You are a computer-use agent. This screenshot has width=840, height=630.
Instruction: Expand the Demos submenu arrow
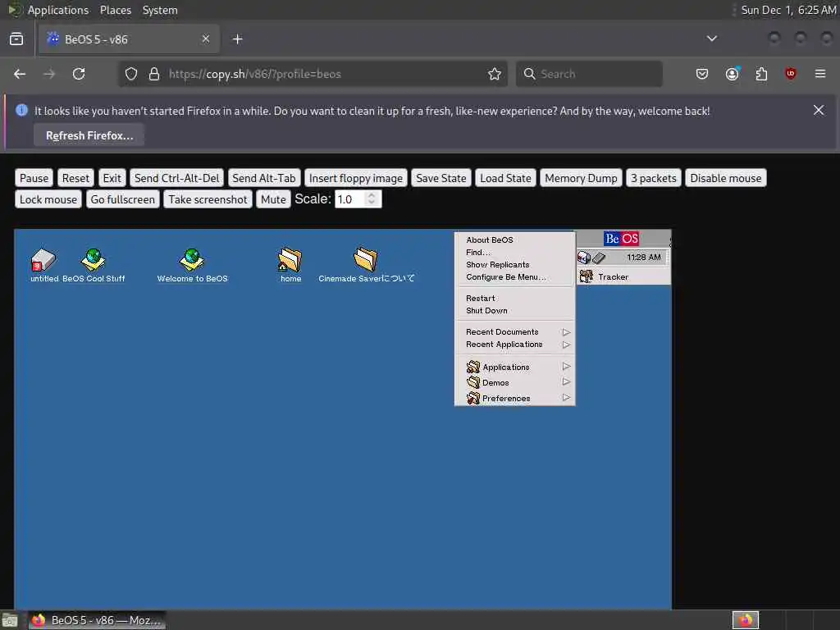[566, 382]
